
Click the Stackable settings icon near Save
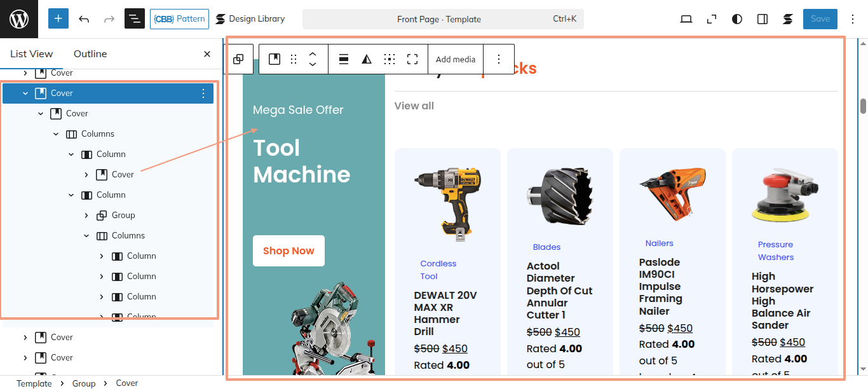pos(788,19)
